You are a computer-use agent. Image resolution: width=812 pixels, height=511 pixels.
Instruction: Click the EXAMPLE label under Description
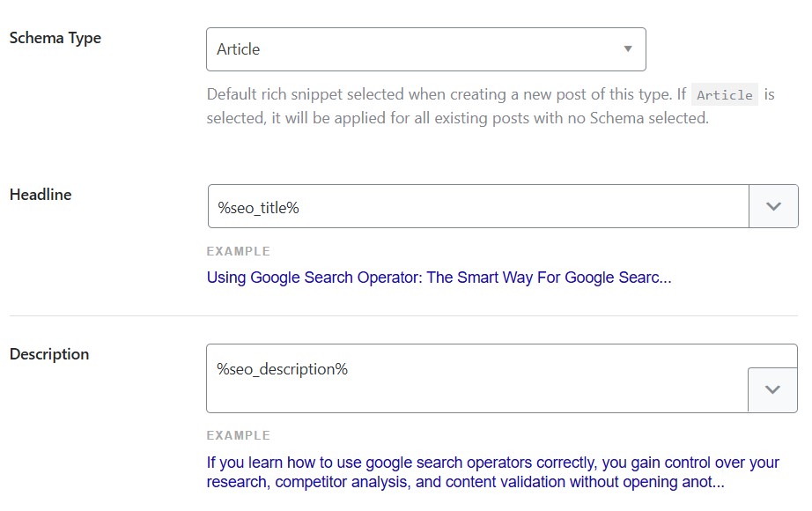[x=238, y=435]
